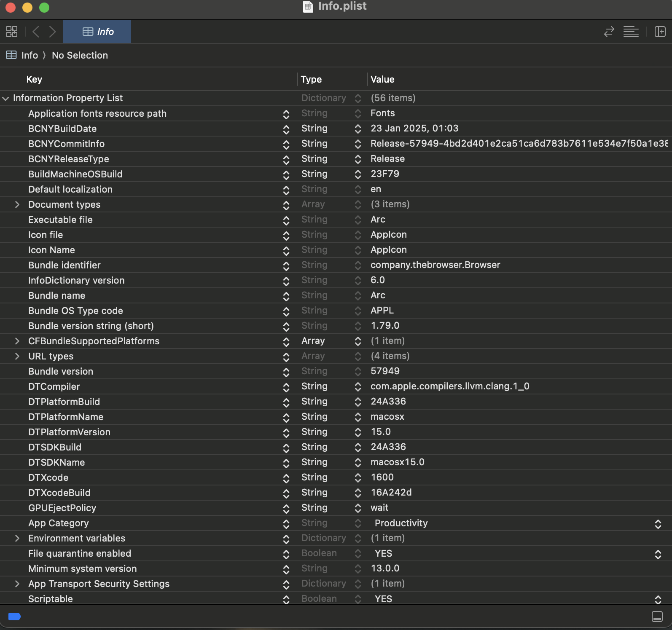Open key stepper for BCNYBuildDate
Viewport: 672px width, 630px height.
coord(286,129)
